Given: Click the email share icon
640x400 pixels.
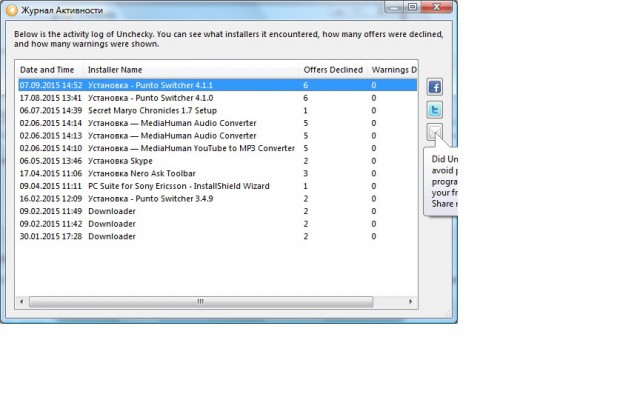Looking at the screenshot, I should click(435, 132).
